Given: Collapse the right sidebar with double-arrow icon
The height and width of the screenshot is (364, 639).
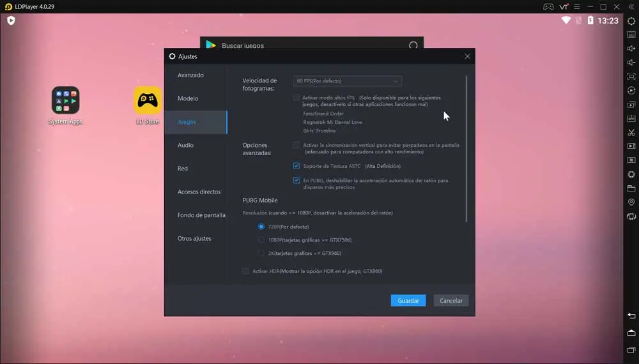Looking at the screenshot, I should pyautogui.click(x=631, y=7).
